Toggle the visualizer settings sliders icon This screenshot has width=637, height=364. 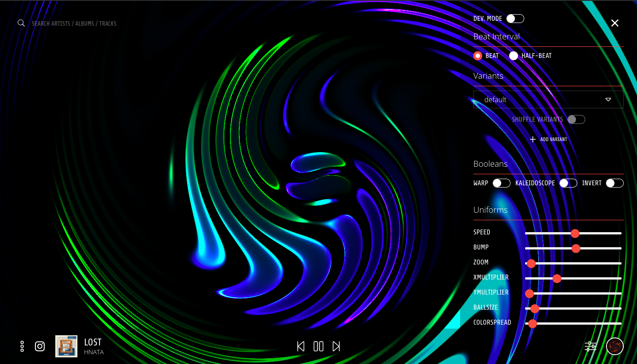coord(591,346)
